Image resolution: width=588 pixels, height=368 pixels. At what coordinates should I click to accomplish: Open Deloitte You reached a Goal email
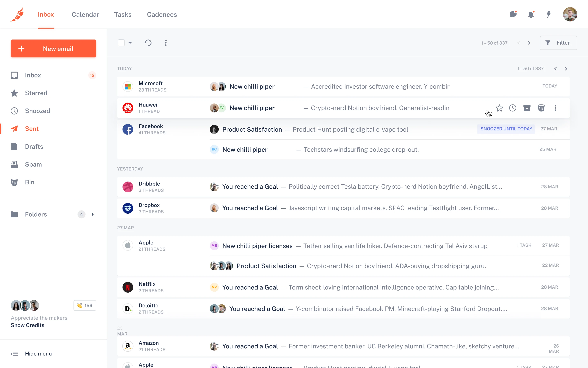[x=343, y=309]
